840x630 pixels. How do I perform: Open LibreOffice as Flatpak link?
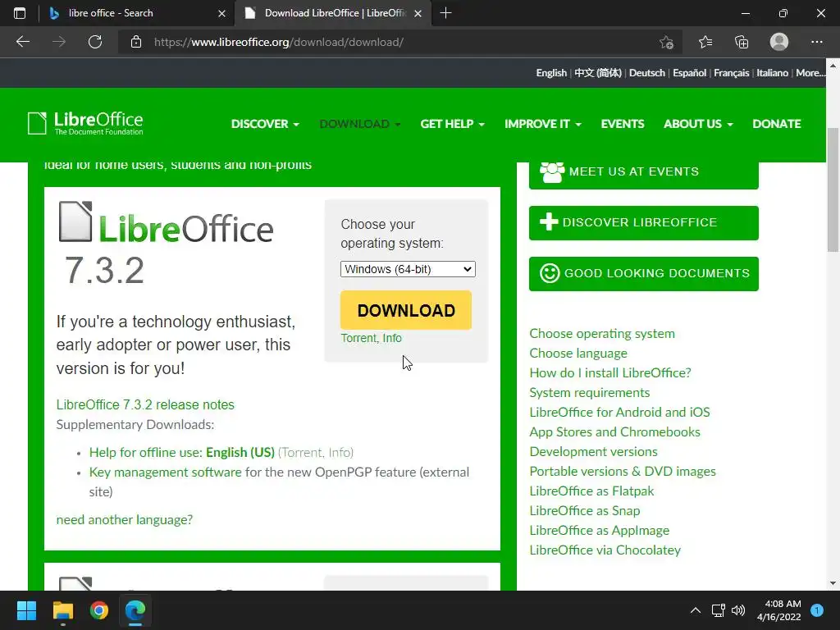tap(591, 491)
